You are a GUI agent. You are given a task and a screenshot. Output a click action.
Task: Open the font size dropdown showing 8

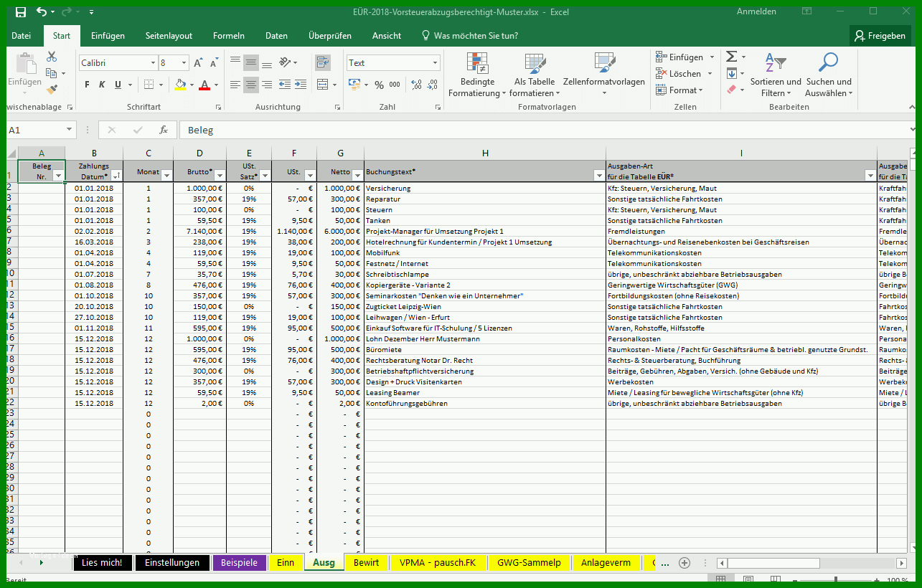point(184,63)
